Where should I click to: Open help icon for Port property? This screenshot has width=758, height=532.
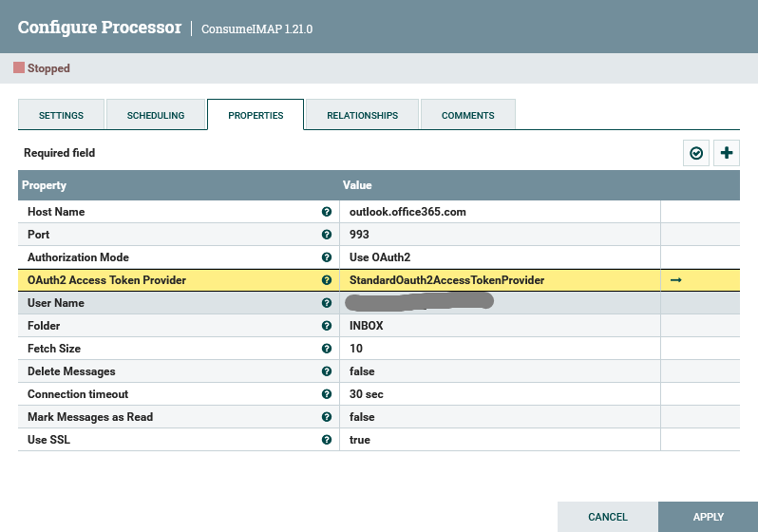pyautogui.click(x=327, y=235)
